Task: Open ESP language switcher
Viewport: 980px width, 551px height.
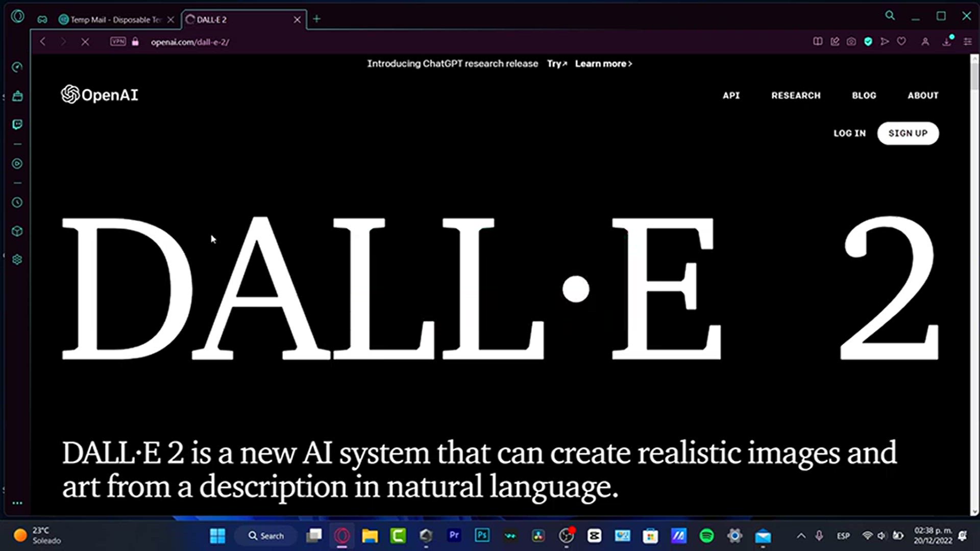Action: click(843, 536)
